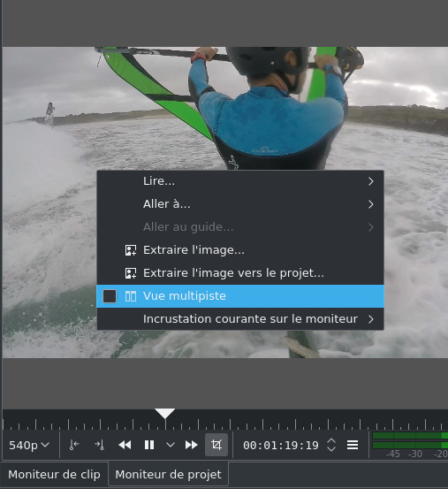
Task: Fast forward with the double-right arrows
Action: point(191,445)
